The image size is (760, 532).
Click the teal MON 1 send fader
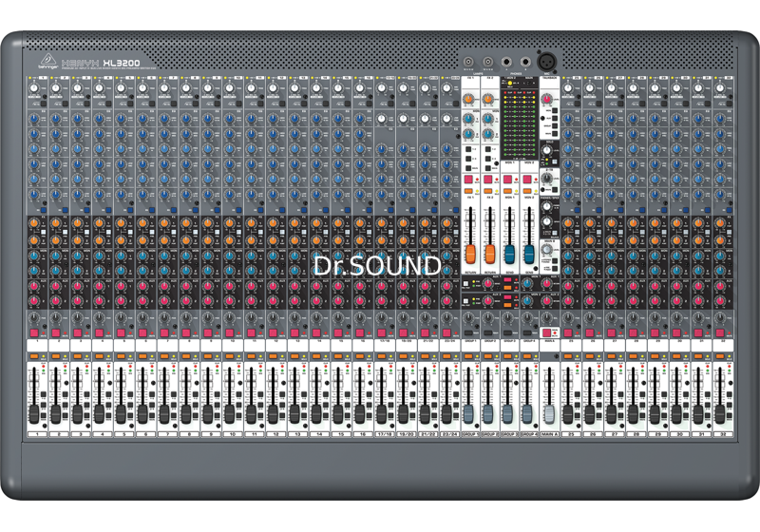[509, 254]
